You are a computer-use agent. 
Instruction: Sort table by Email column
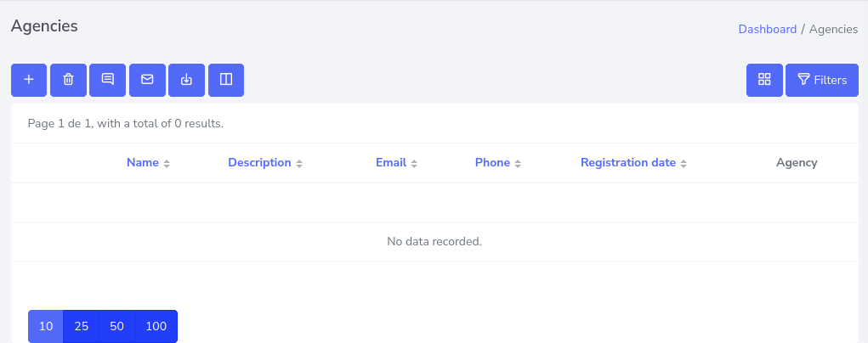click(396, 163)
